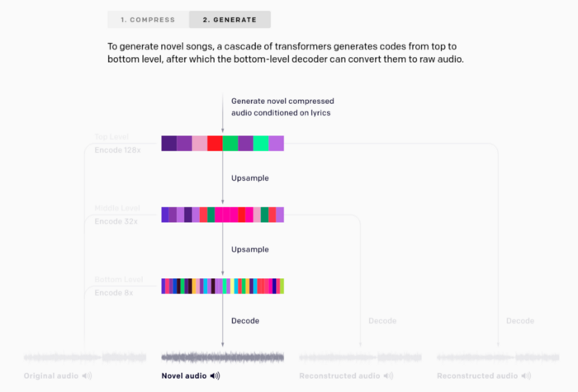Click the Encode 128x label

[117, 150]
